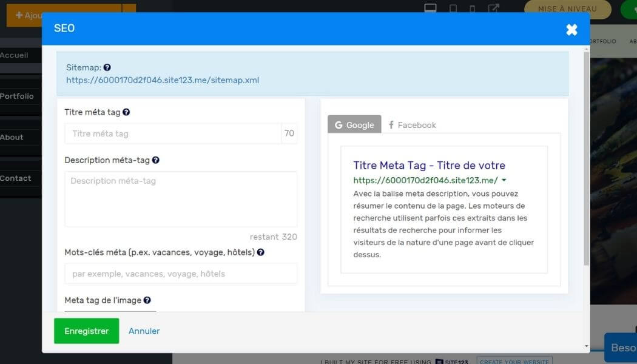This screenshot has height=364, width=637.
Task: Close the SEO dialog with the X
Action: coord(571,29)
